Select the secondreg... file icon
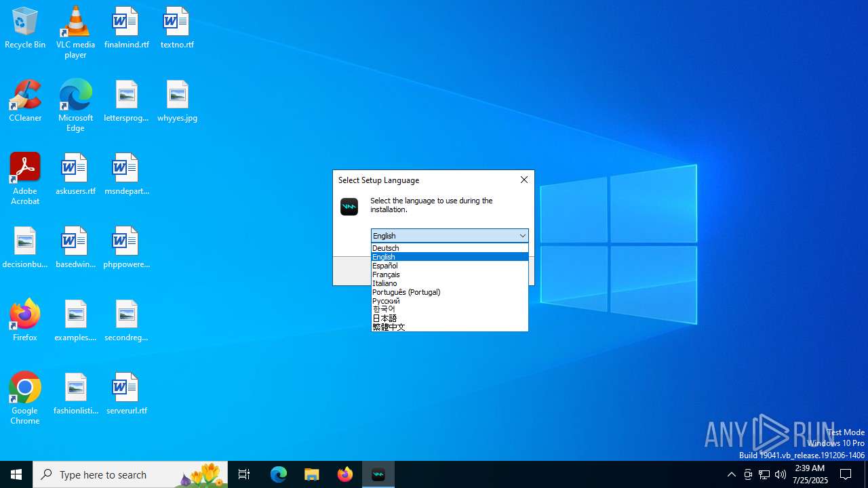The image size is (868, 488). pos(126,321)
